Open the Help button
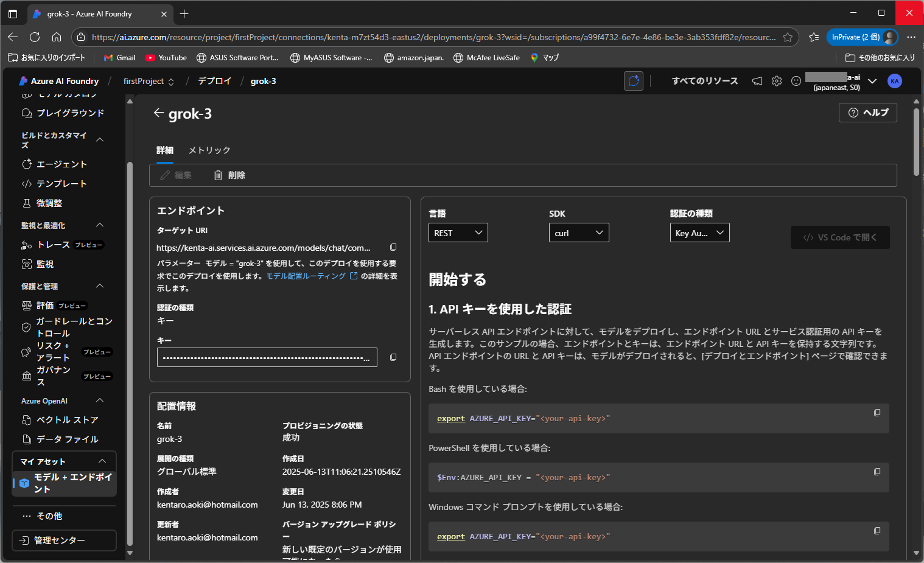This screenshot has height=563, width=924. click(x=868, y=113)
